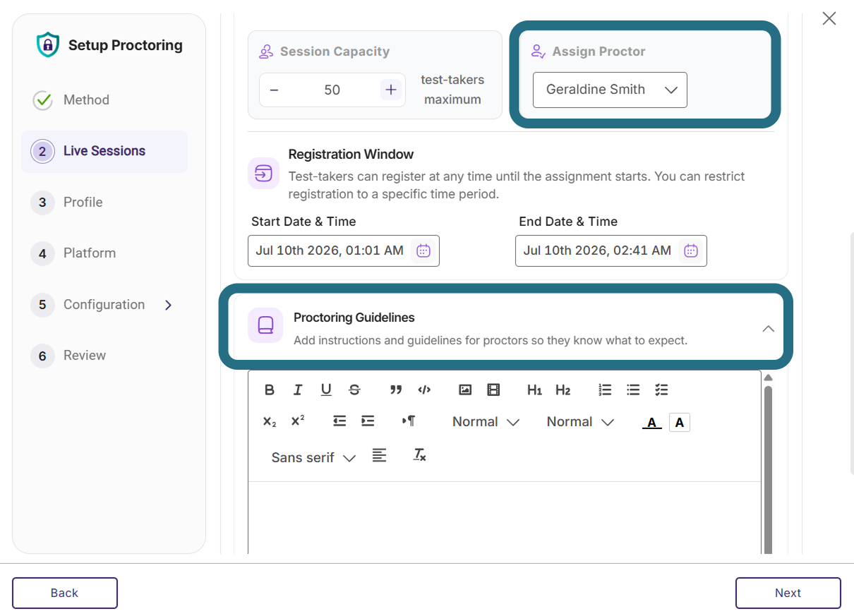Click the Next button
Viewport: 854px width, 616px height.
pyautogui.click(x=788, y=593)
